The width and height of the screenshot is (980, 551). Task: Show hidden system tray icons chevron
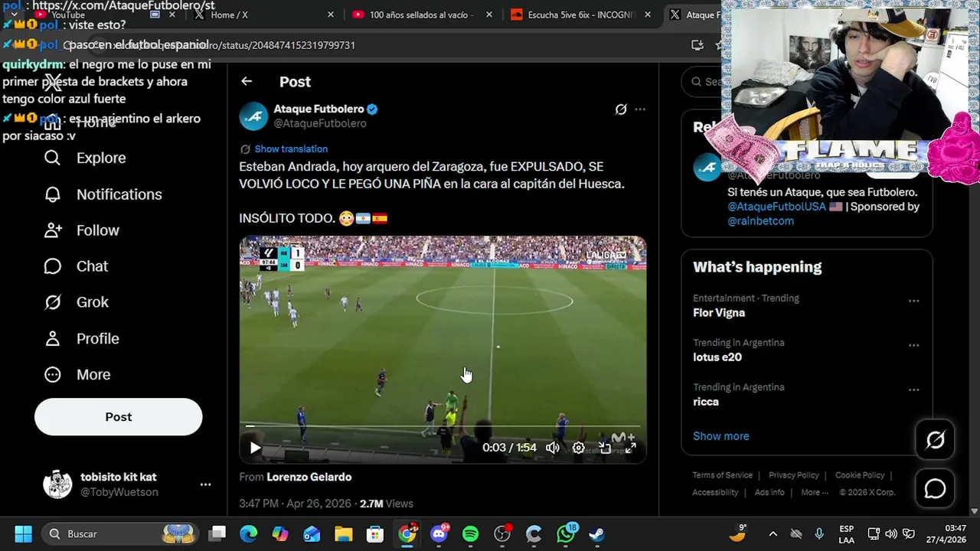pyautogui.click(x=773, y=534)
